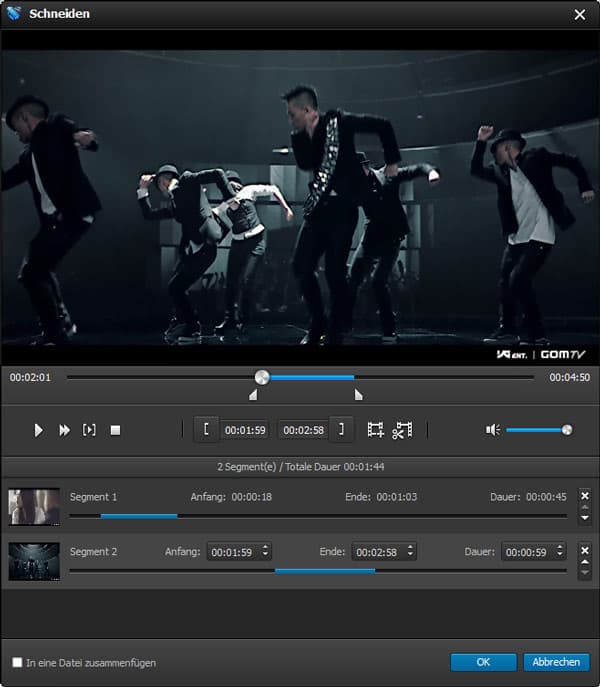600x687 pixels.
Task: Play the selected segment with the bracket-play icon
Action: tap(89, 430)
